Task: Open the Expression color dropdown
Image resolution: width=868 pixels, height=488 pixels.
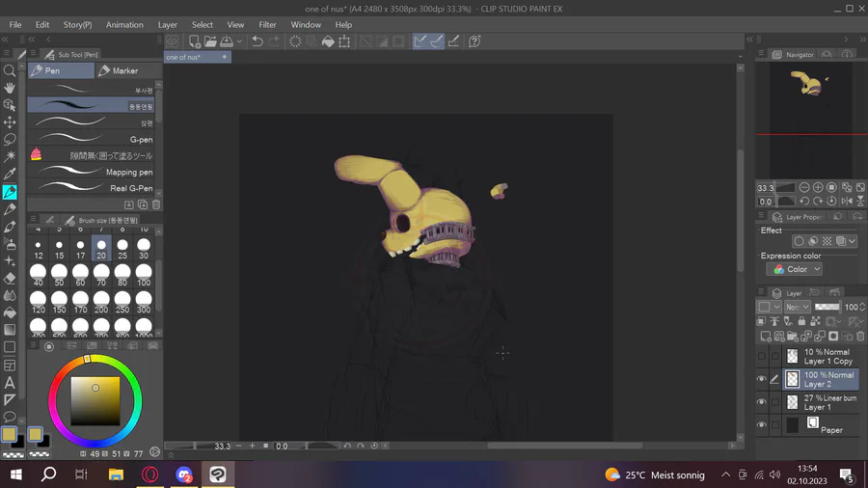Action: [x=795, y=269]
